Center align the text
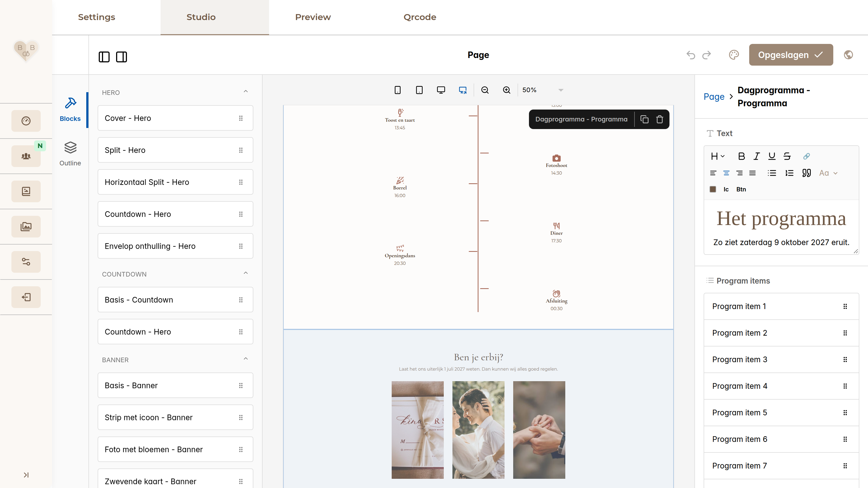The image size is (868, 488). point(726,173)
